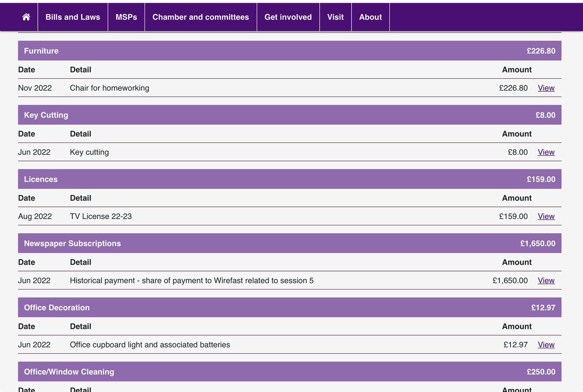This screenshot has height=392, width=583.
Task: Click 'Office cupboard light and associated batteries'
Action: point(150,345)
